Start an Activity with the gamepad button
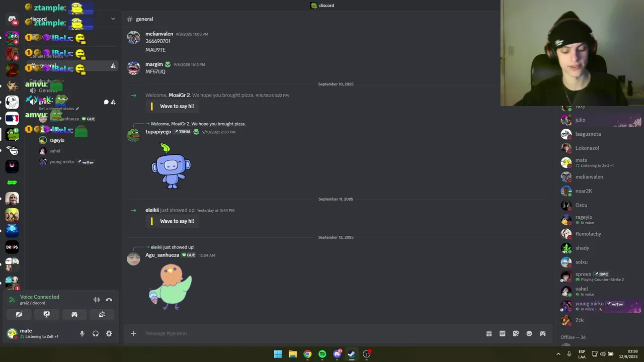644x362 pixels. 74,314
